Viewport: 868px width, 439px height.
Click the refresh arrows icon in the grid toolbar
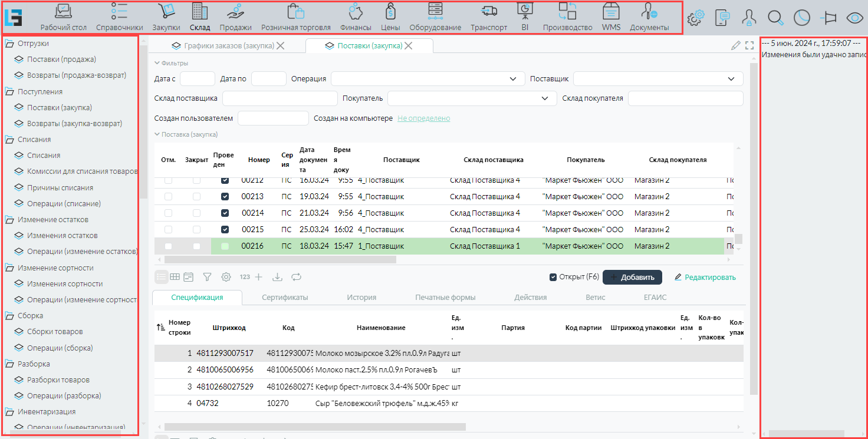pos(296,277)
